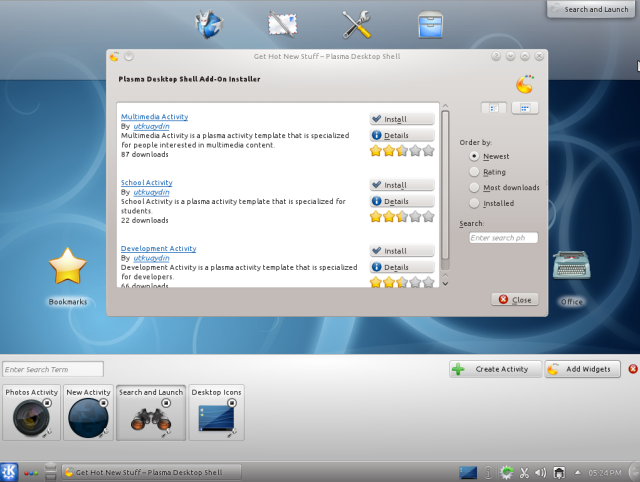Open the mail envelope launcher icon
The image size is (640, 482).
282,24
